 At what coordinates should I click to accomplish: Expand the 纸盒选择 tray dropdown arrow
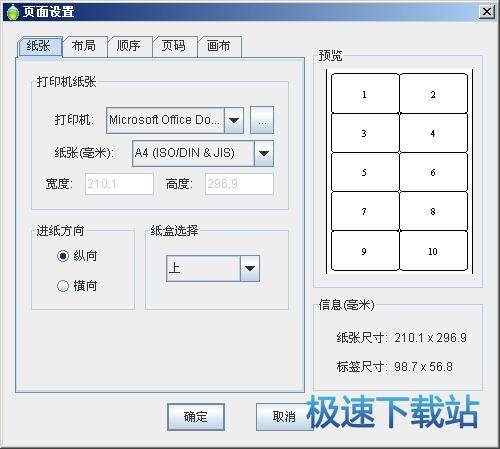pos(250,268)
